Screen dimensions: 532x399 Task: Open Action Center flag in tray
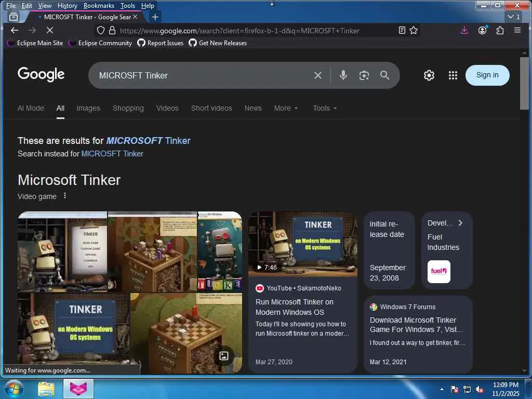coord(455,390)
